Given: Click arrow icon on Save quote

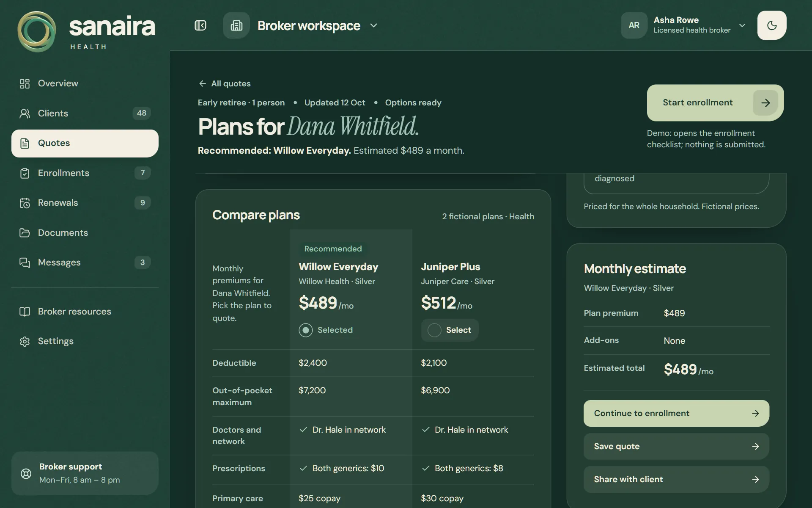Looking at the screenshot, I should (756, 446).
